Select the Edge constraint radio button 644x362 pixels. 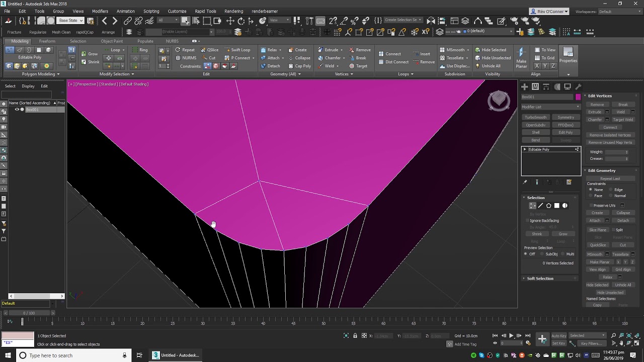(611, 190)
